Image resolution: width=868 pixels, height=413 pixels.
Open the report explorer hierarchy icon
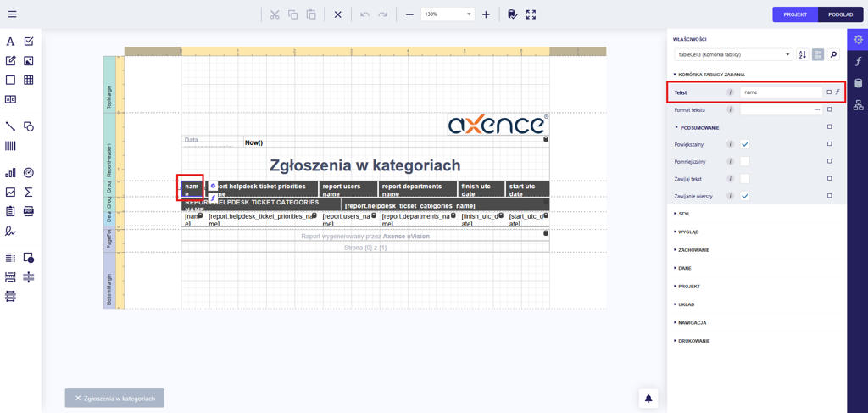tap(858, 105)
